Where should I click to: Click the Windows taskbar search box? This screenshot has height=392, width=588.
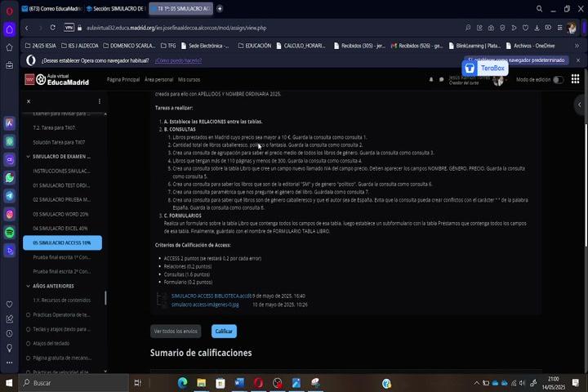[73, 383]
